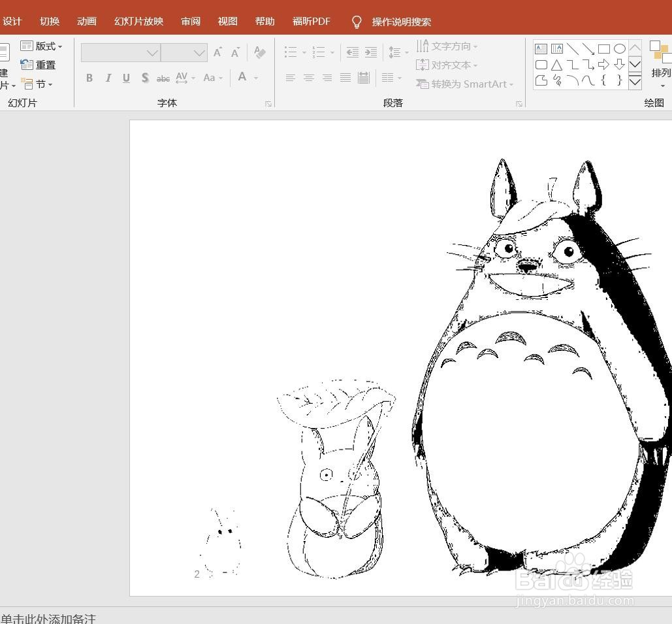The height and width of the screenshot is (624, 672).
Task: Open the 审阅 tab
Action: click(x=190, y=22)
